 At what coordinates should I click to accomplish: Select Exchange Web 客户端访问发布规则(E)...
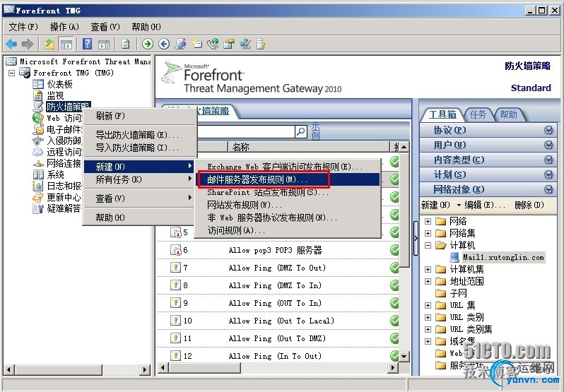pos(288,167)
